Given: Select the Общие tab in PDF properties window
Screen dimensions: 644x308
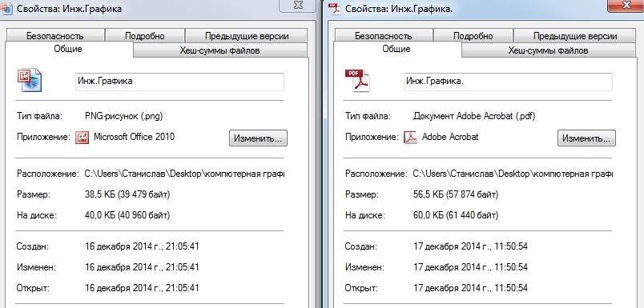Looking at the screenshot, I should point(396,49).
